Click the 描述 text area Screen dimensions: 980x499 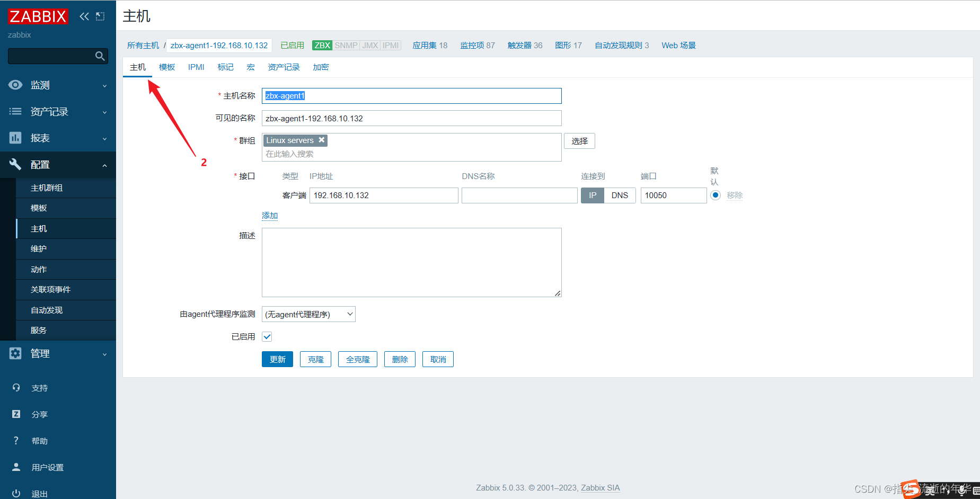pyautogui.click(x=412, y=262)
